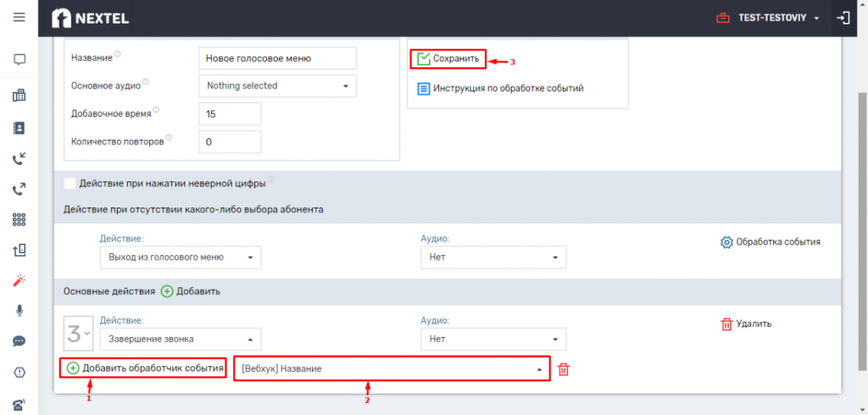Click the logout icon in header
This screenshot has height=415, width=868.
(x=843, y=19)
